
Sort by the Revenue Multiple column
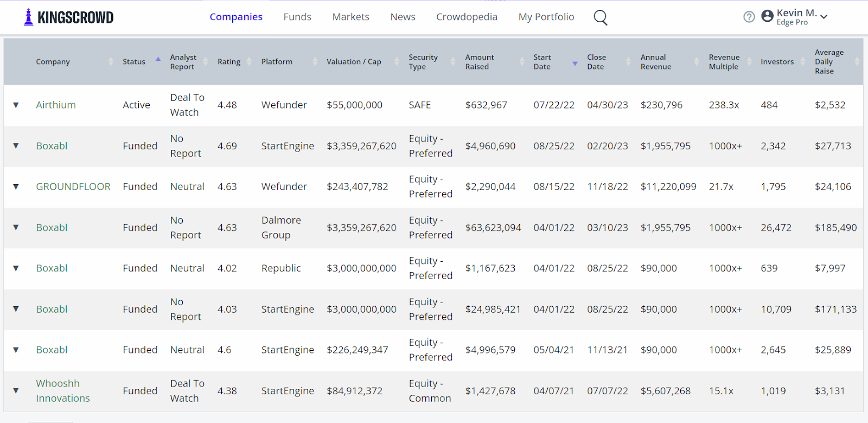pyautogui.click(x=724, y=62)
